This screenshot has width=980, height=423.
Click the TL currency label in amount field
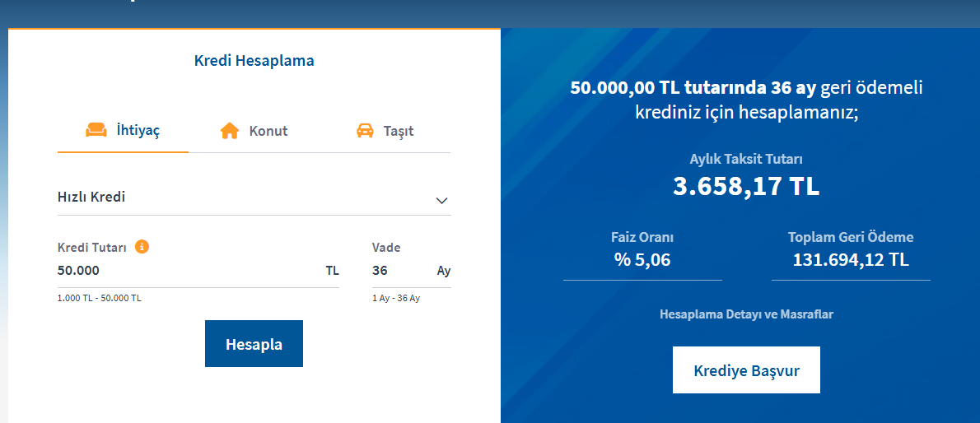coord(332,271)
